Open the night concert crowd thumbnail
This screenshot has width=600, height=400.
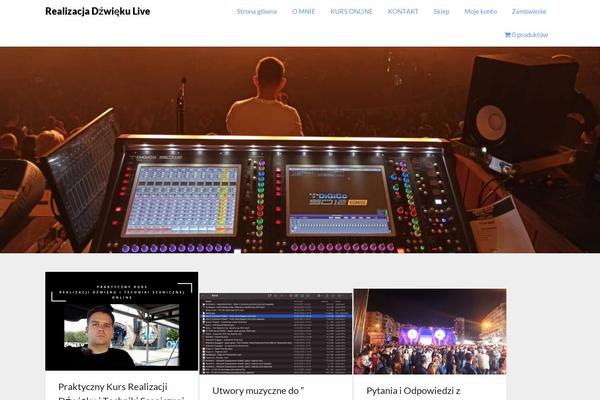[430, 332]
